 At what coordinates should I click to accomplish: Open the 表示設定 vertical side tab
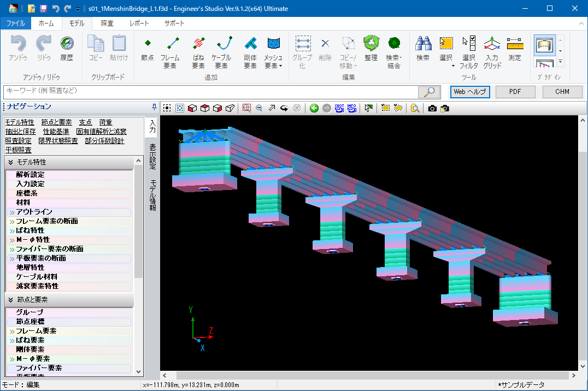(x=153, y=157)
